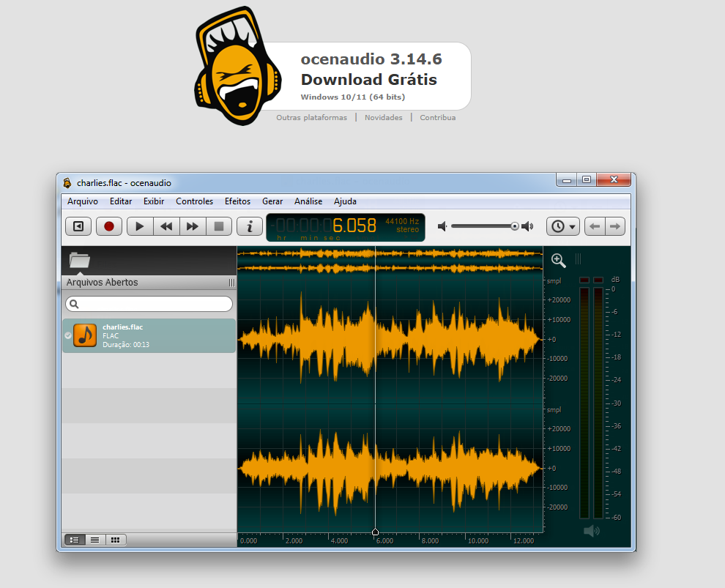
Task: Click the overview waveform navigation strip
Action: 390,261
